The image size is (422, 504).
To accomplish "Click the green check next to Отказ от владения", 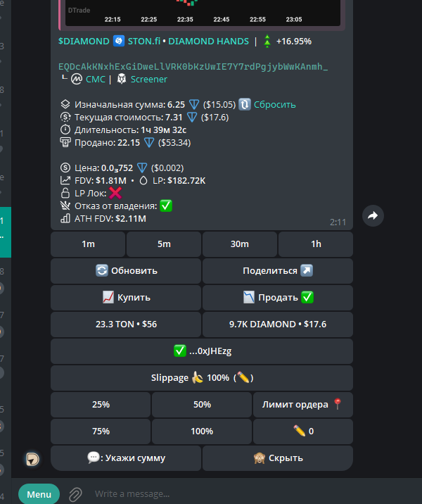I will pyautogui.click(x=166, y=206).
